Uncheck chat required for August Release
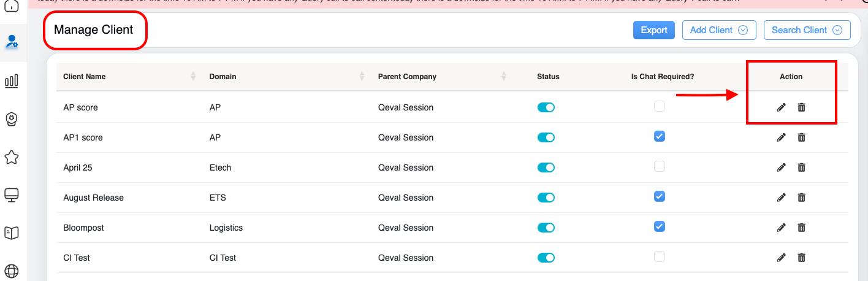868x281 pixels. click(659, 196)
